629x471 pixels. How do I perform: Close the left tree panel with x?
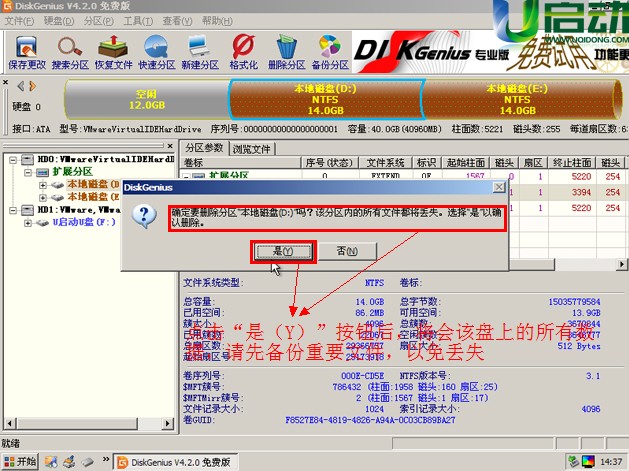[170, 146]
